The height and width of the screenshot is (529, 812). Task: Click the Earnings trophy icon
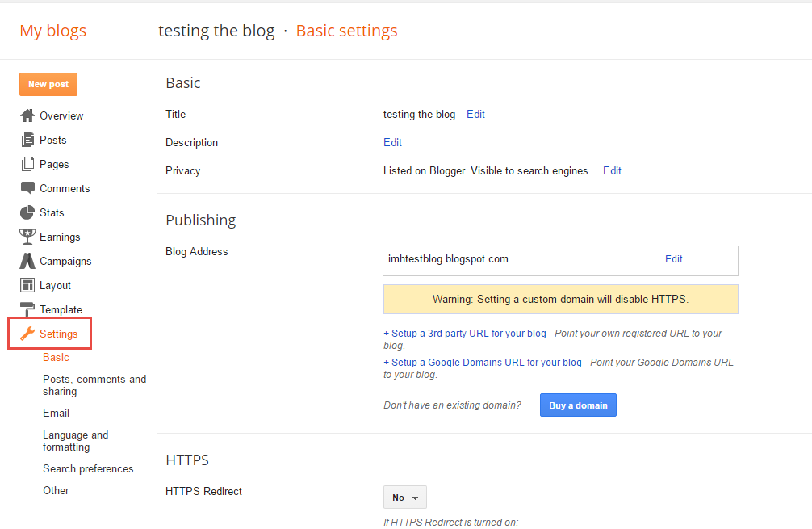click(27, 237)
